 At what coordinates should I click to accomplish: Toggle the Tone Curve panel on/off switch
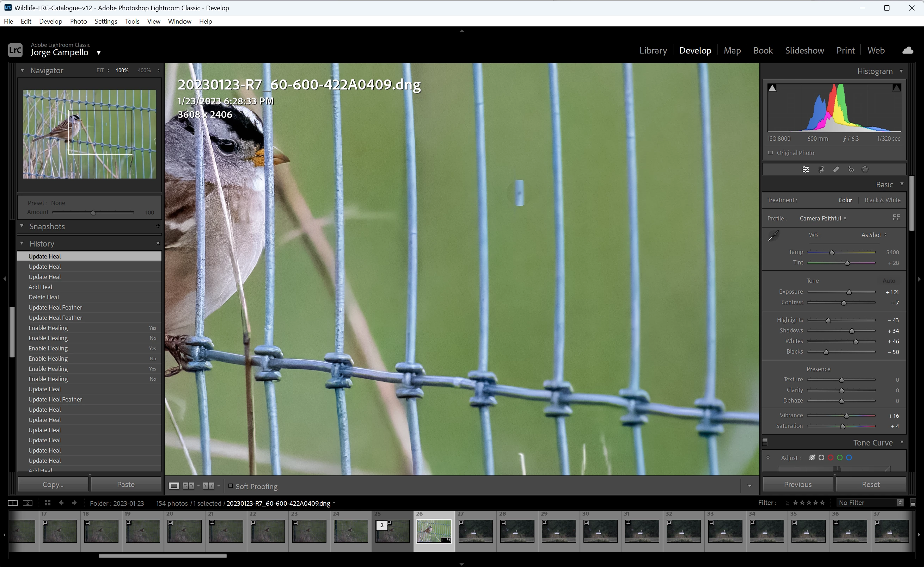765,442
